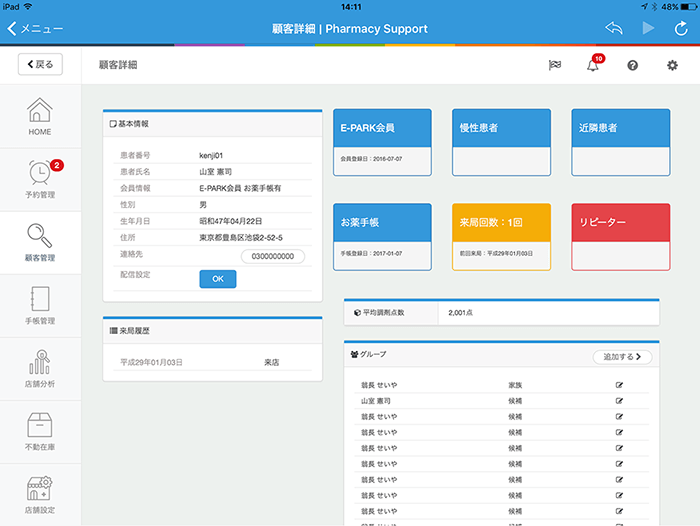Go to HOME in sidebar

point(40,117)
